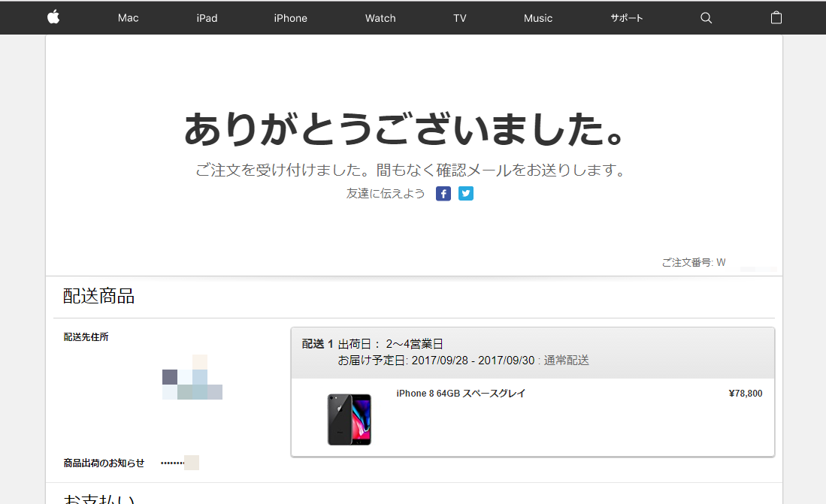Go to the iPhone menu item
Viewport: 826px width, 504px height.
point(290,18)
